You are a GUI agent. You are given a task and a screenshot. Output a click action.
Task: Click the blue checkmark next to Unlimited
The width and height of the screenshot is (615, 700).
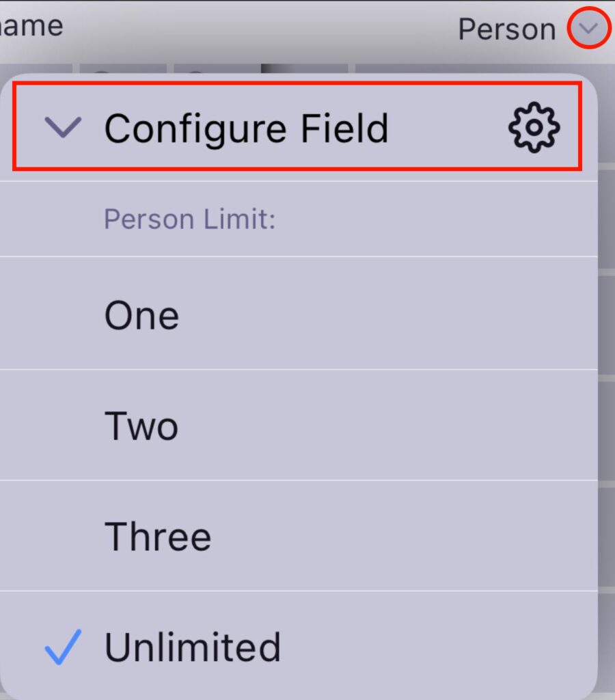point(63,647)
